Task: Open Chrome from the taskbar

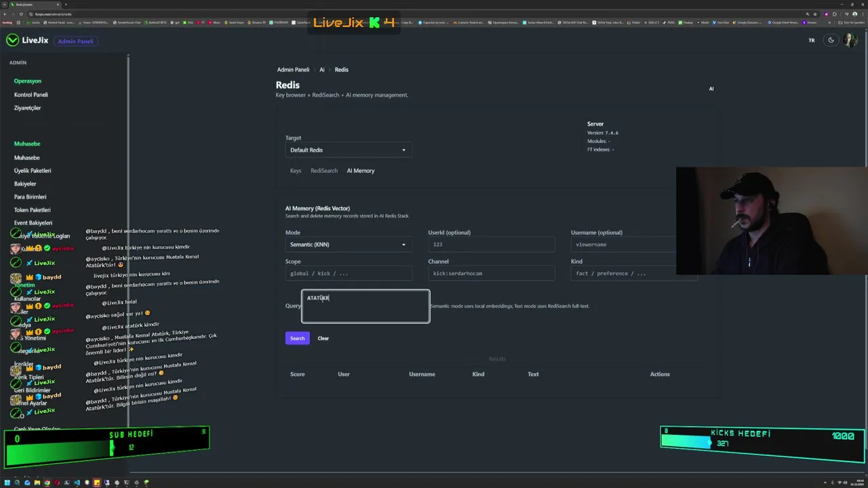Action: tap(47, 483)
